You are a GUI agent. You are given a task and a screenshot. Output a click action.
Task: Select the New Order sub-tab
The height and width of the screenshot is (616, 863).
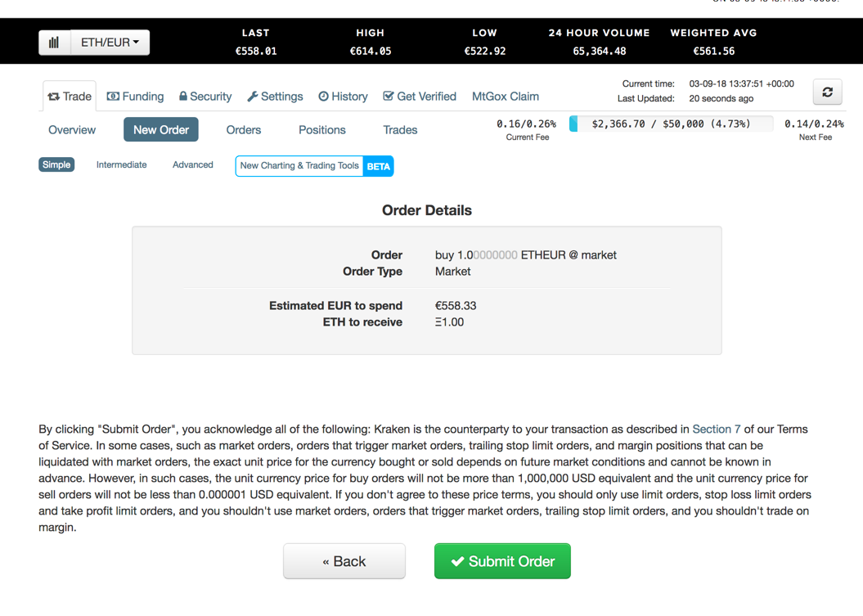click(160, 130)
